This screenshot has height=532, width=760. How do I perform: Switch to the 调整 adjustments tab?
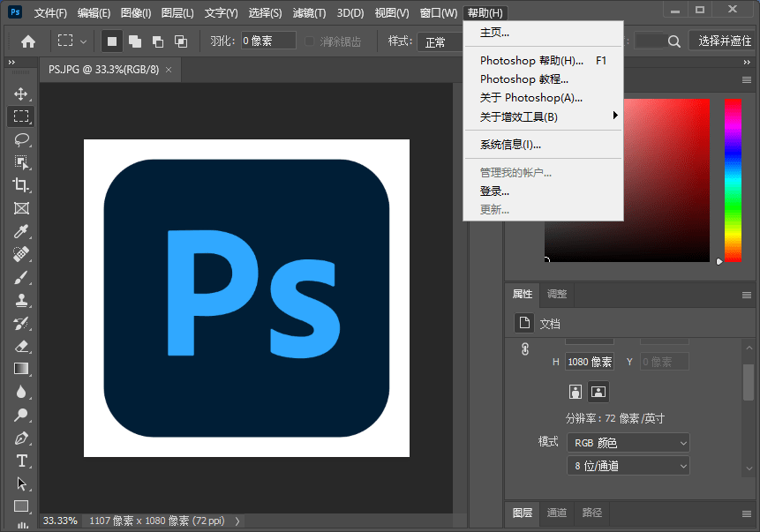pos(557,294)
